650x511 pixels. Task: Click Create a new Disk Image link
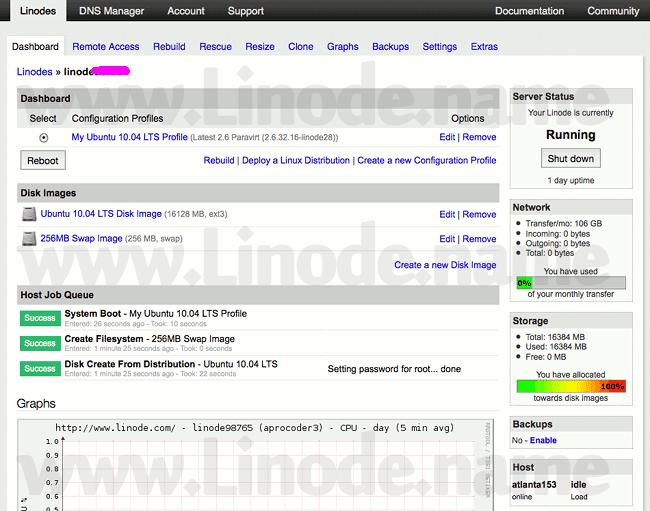coord(445,265)
